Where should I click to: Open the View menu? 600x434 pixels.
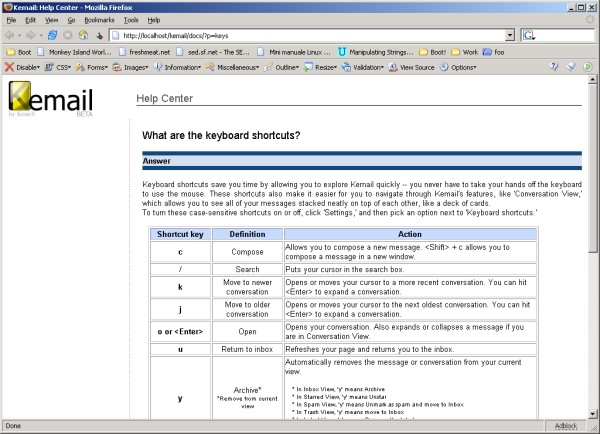coord(51,20)
